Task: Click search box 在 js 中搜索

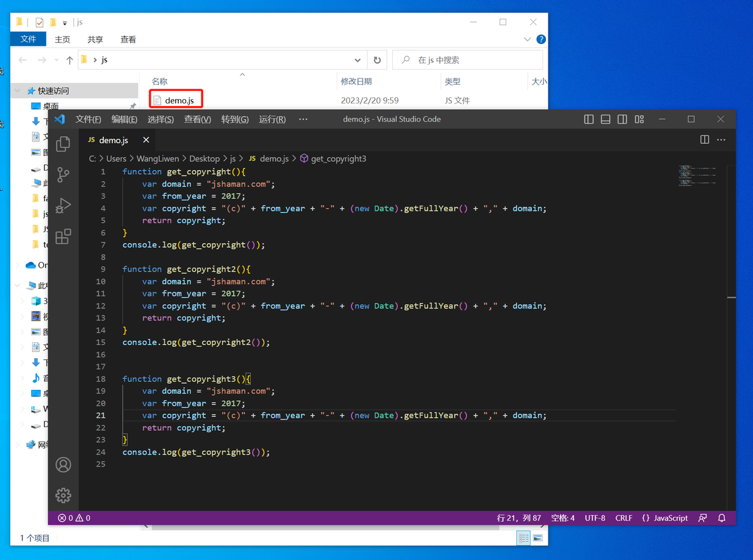Action: click(467, 60)
